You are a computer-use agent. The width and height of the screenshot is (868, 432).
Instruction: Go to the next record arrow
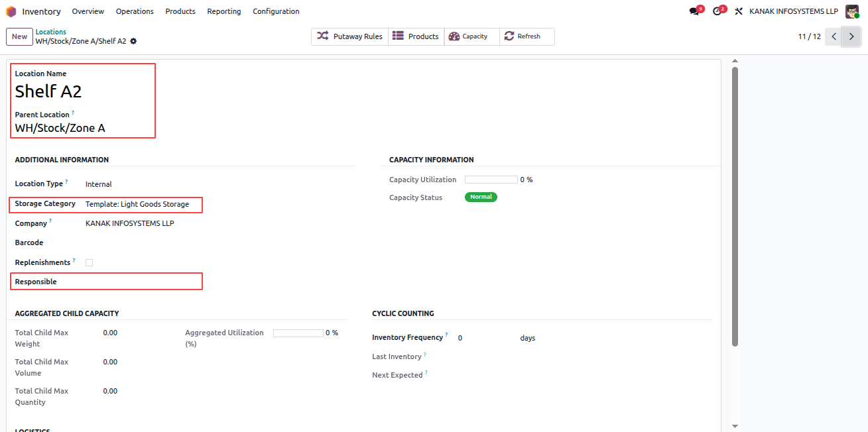(x=851, y=36)
